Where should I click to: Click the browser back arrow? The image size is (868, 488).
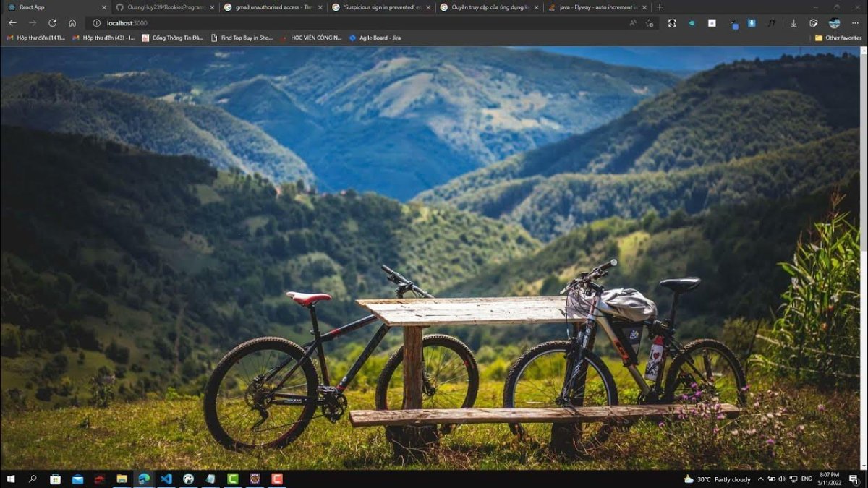(x=12, y=23)
